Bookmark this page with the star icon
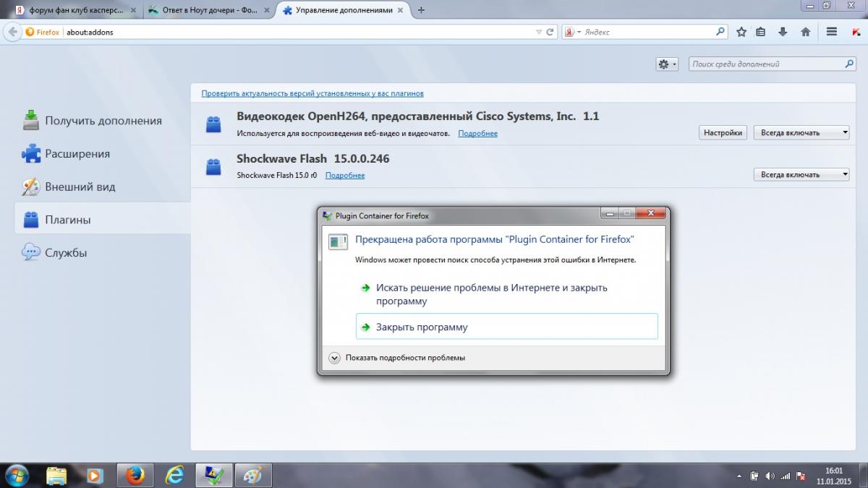The image size is (868, 488). pyautogui.click(x=741, y=32)
